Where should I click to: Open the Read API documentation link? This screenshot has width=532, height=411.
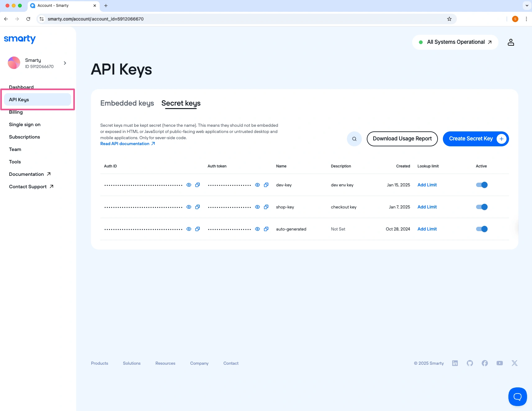point(125,144)
